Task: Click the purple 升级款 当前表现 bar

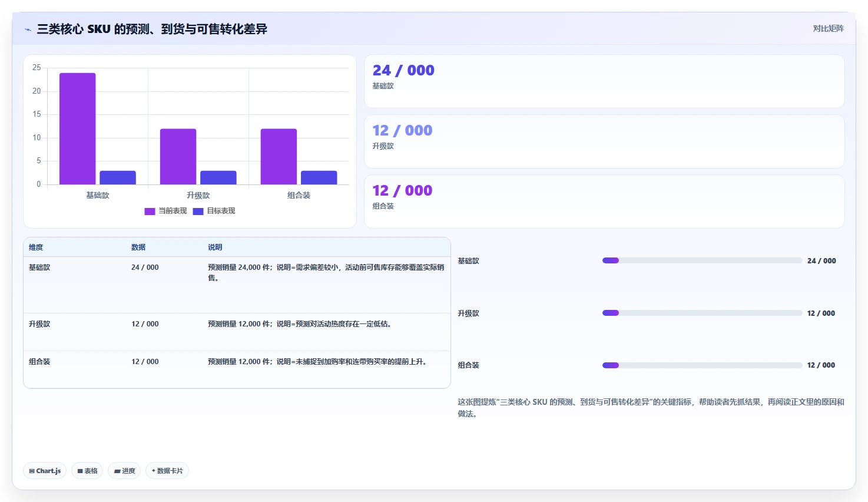Action: [x=178, y=157]
